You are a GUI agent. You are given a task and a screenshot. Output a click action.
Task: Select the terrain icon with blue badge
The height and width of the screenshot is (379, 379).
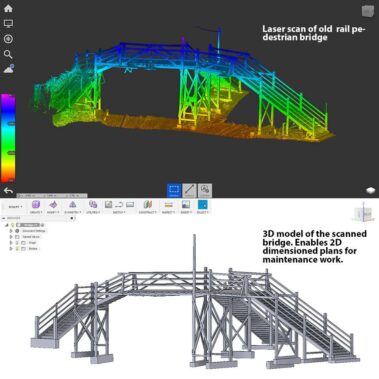9,69
